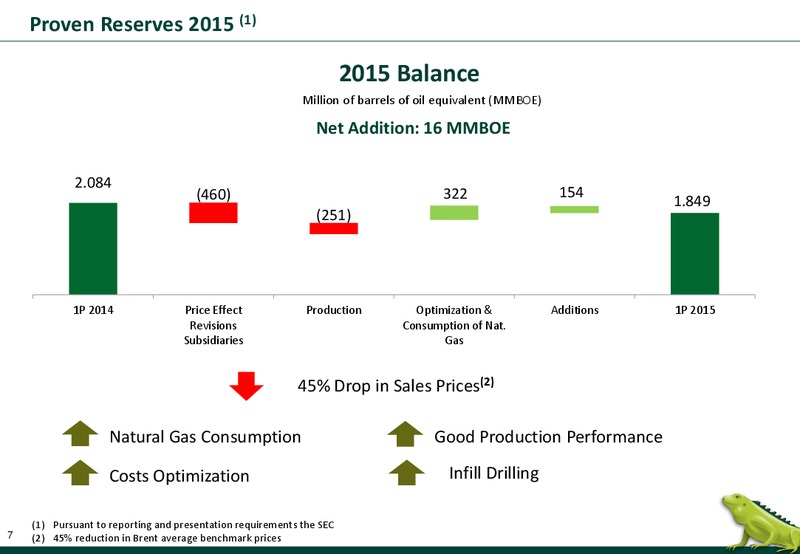Click the '45% Drop in Sales Prices' text

click(395, 385)
